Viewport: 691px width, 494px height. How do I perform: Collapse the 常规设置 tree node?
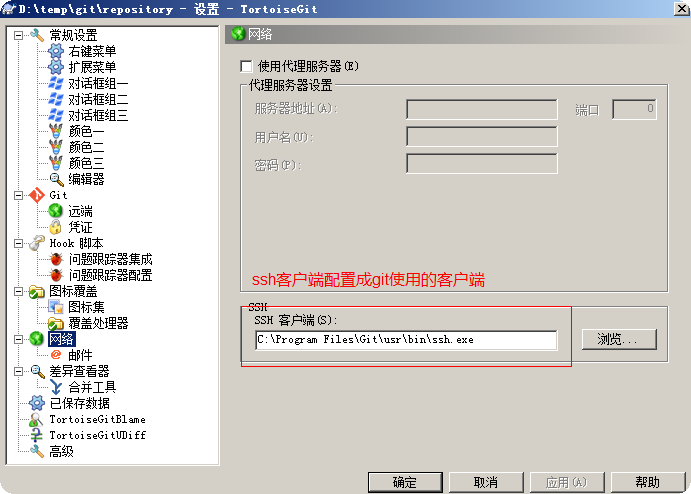pos(18,35)
